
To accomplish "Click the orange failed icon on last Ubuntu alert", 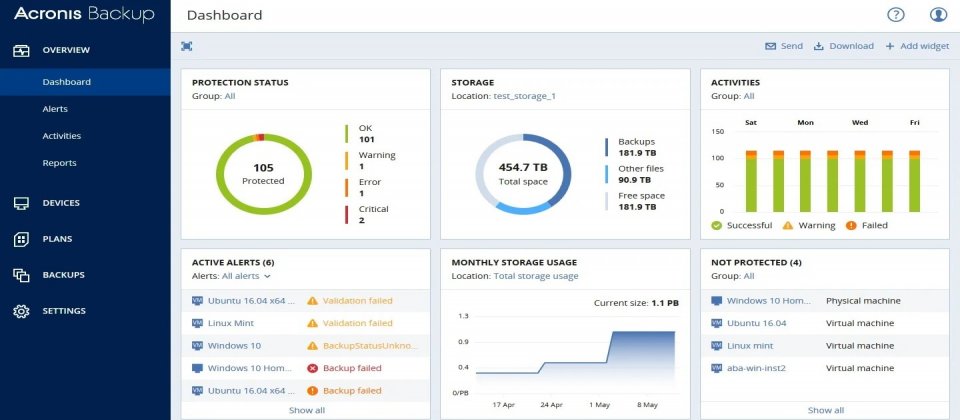I will click(x=312, y=391).
